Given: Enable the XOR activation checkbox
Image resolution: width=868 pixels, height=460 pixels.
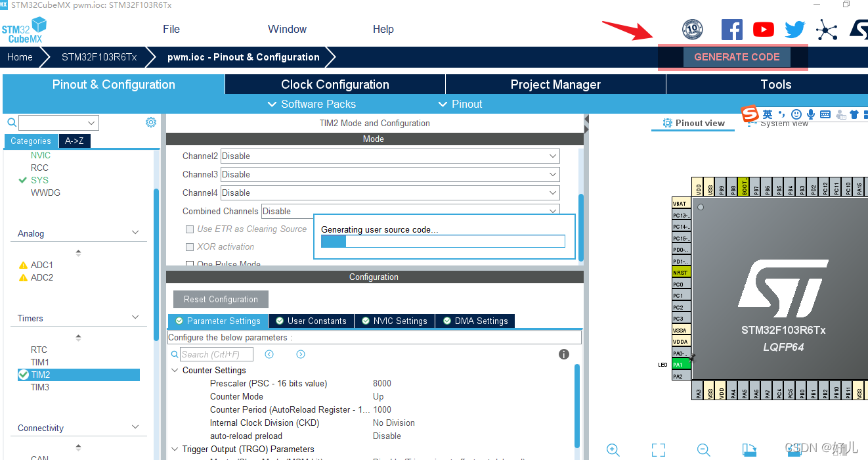Looking at the screenshot, I should (190, 247).
